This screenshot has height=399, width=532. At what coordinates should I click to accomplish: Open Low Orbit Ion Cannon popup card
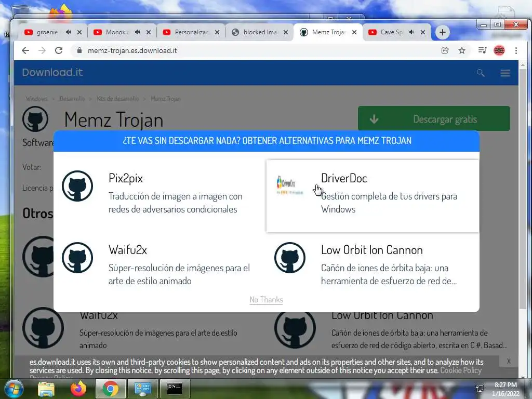pyautogui.click(x=373, y=267)
